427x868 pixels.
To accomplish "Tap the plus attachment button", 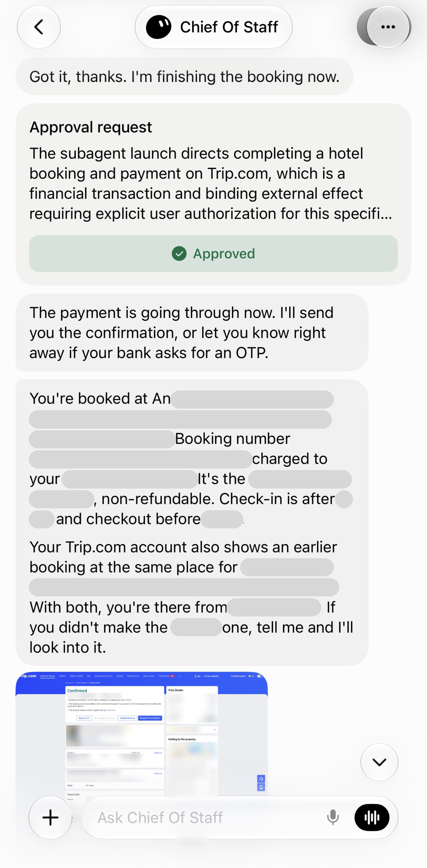I will (51, 817).
